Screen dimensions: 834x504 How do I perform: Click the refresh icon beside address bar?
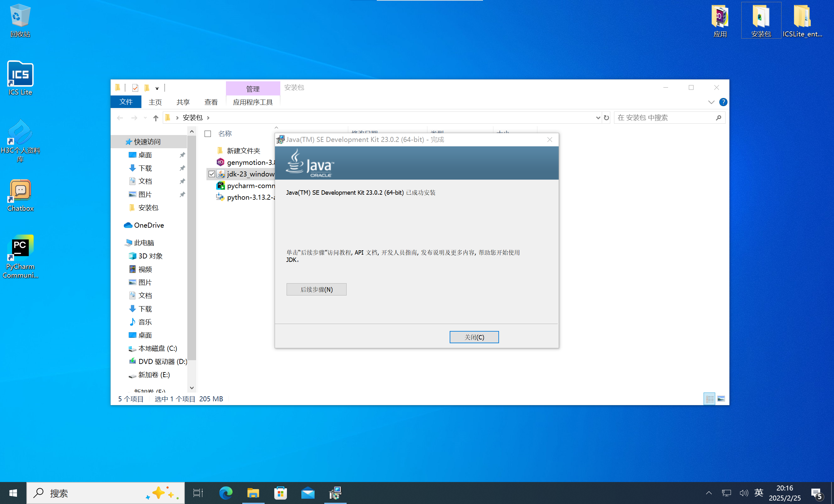point(606,118)
